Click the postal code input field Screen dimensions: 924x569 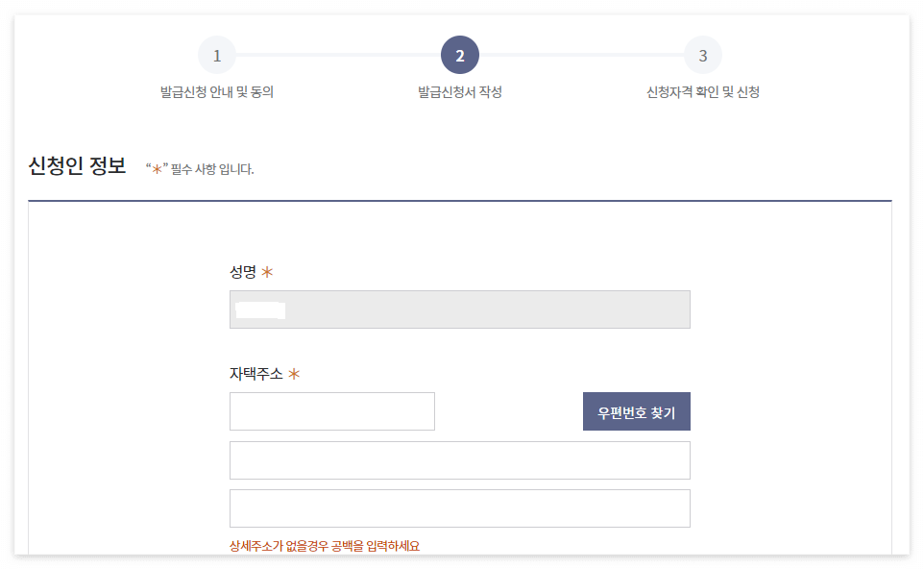(x=331, y=410)
